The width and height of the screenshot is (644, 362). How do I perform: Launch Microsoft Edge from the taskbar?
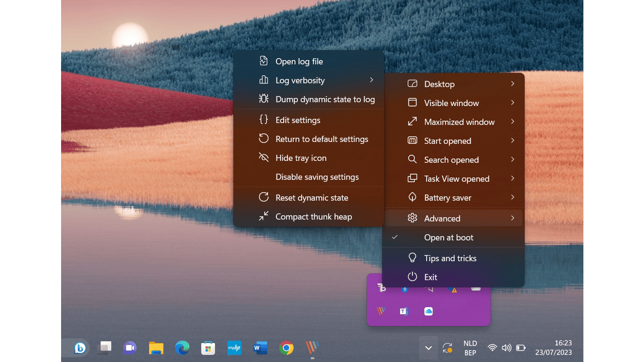point(182,348)
